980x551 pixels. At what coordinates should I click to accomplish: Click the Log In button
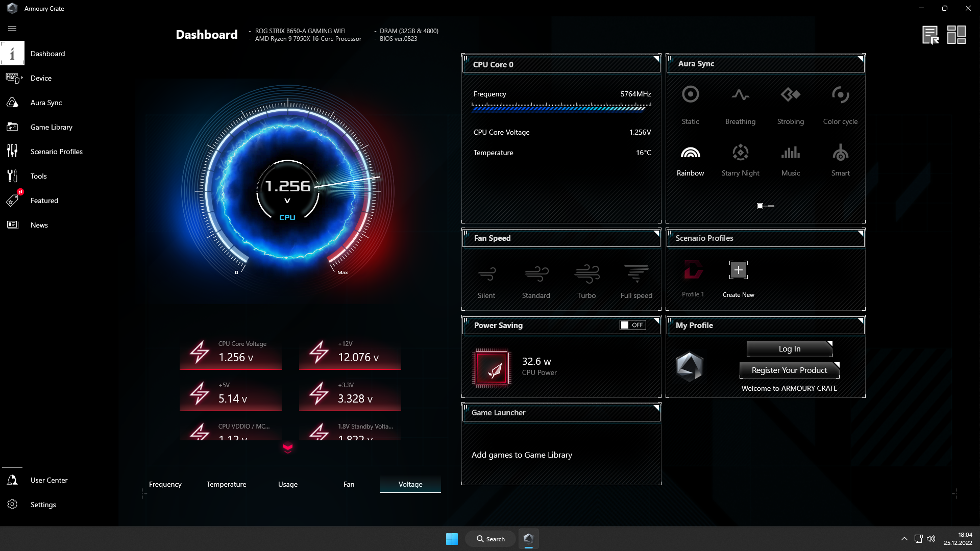point(789,349)
